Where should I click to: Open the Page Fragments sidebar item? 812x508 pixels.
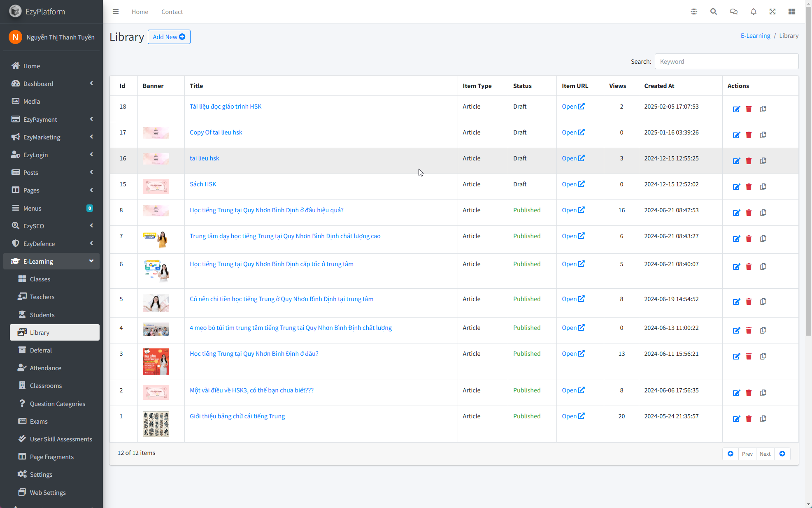point(55,457)
